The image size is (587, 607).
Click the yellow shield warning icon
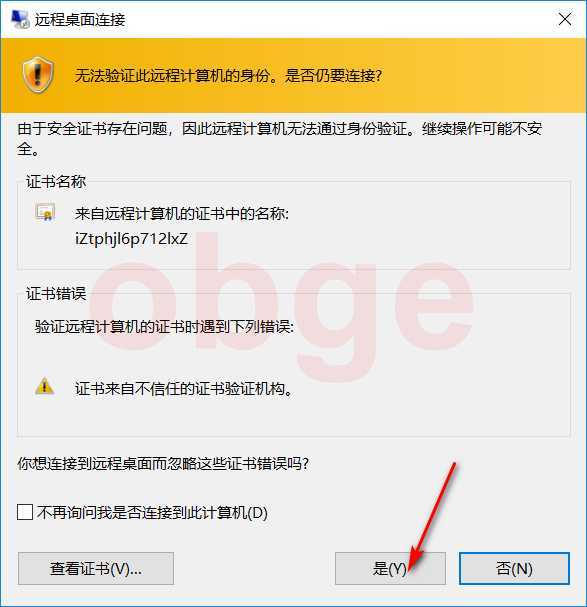click(x=38, y=75)
